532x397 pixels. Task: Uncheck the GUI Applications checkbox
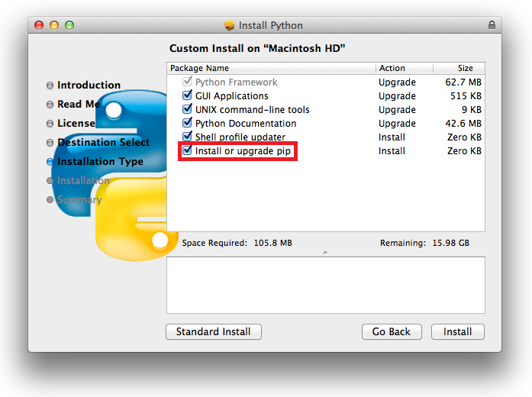187,95
